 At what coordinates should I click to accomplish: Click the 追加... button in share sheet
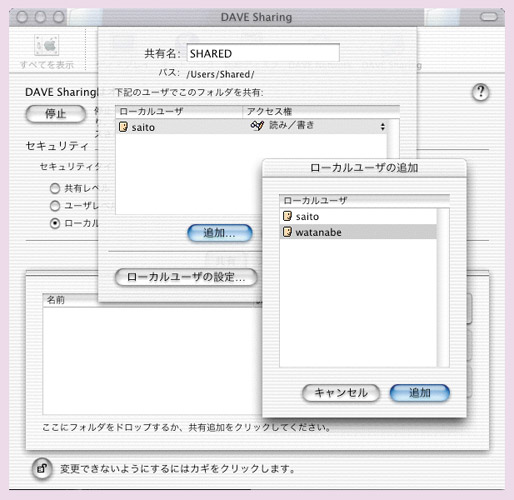(220, 233)
